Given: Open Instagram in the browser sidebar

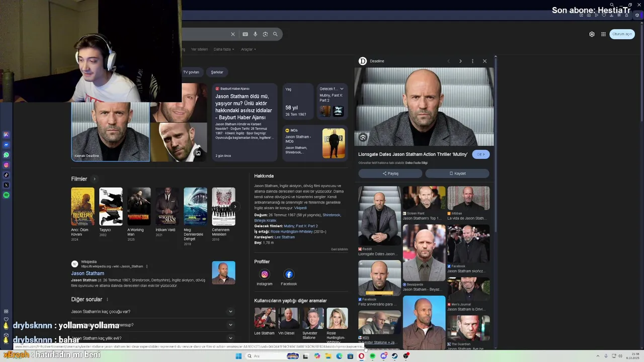Looking at the screenshot, I should (6, 165).
